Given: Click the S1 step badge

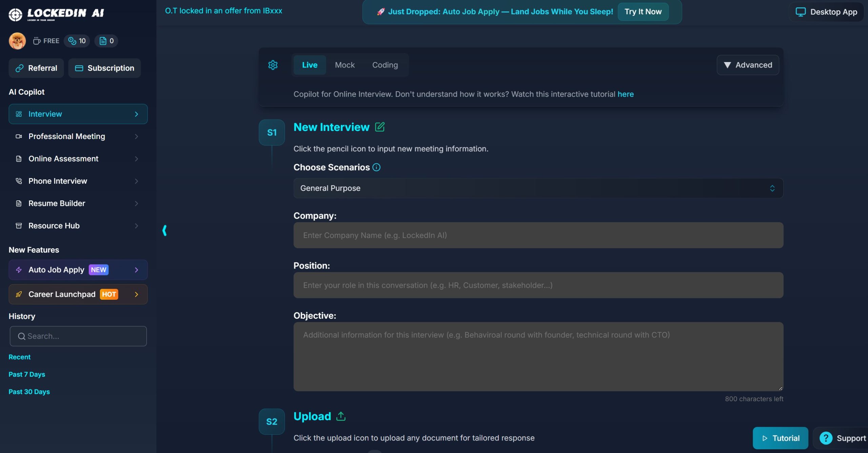Looking at the screenshot, I should 272,133.
